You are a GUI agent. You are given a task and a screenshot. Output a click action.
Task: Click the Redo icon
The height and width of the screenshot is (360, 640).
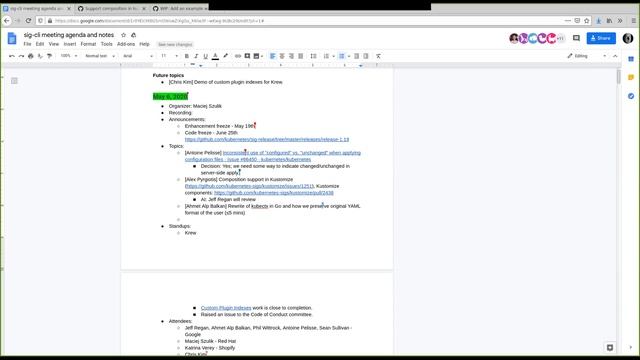21,56
